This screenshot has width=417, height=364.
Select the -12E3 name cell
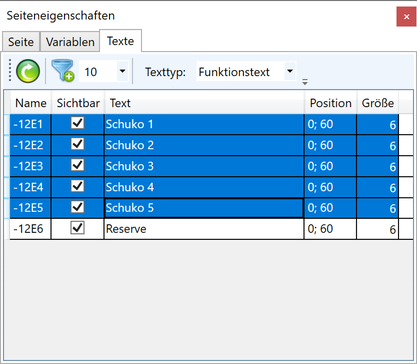pos(30,166)
